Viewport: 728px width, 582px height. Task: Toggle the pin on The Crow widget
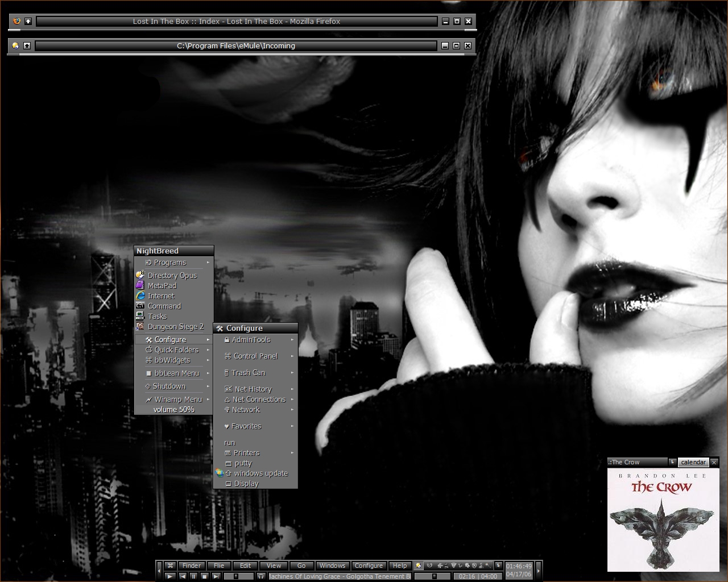pyautogui.click(x=672, y=462)
